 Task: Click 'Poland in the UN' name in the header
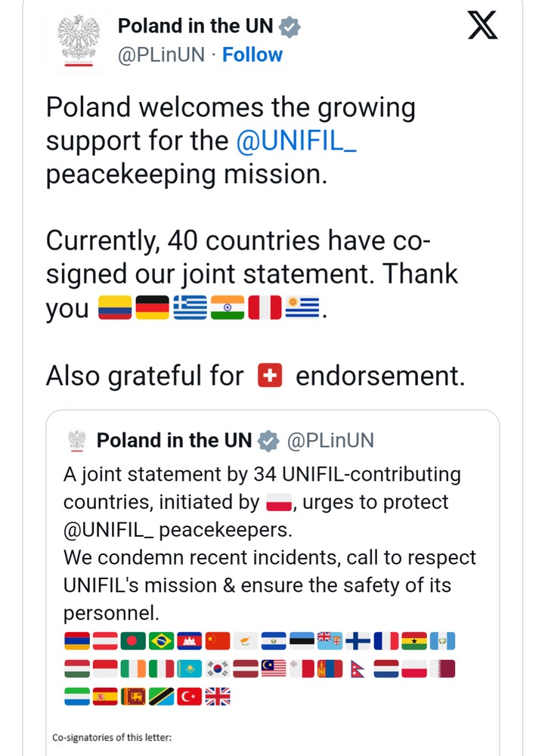[194, 26]
